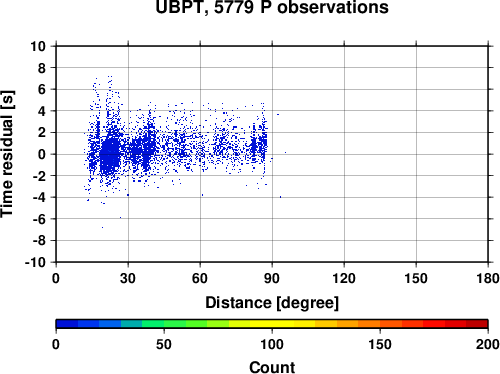Click the colorbar tick label 150
The width and height of the screenshot is (500, 374).
click(x=380, y=344)
